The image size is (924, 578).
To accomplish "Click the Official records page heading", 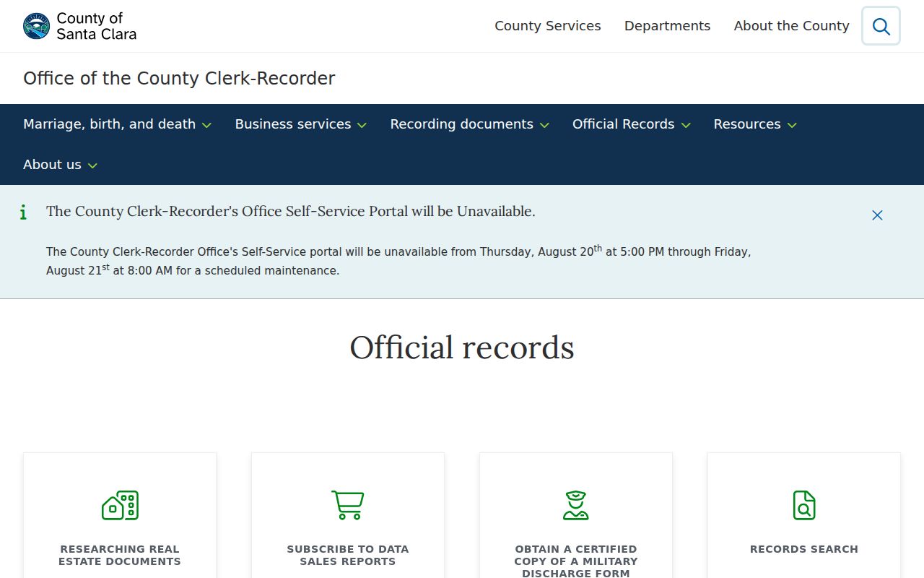I will point(462,348).
